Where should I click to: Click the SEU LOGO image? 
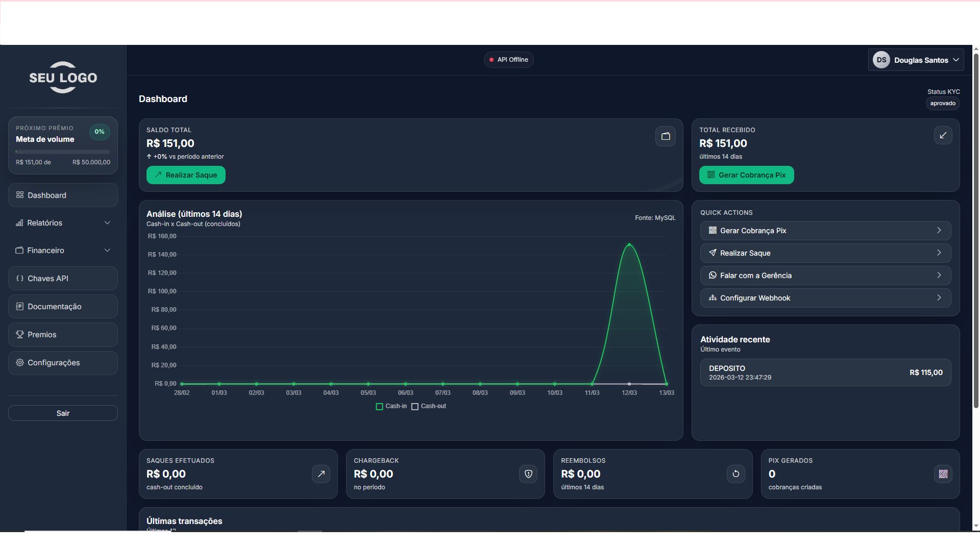(x=63, y=78)
